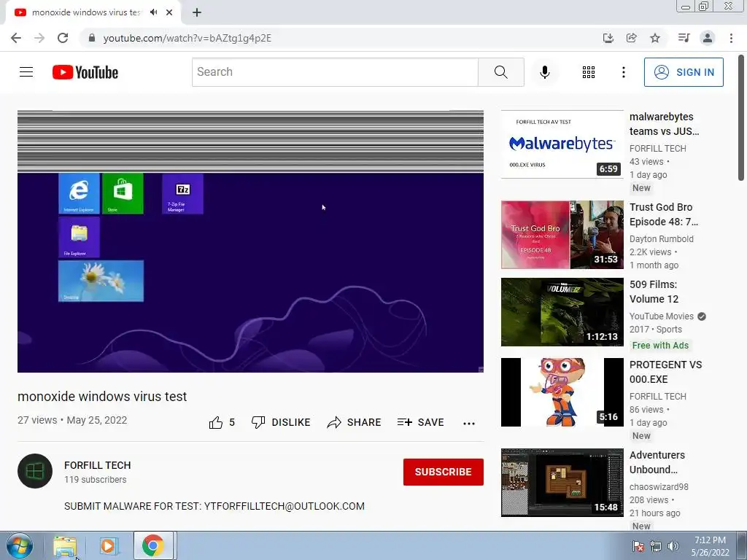Start voice search with the microphone
Image resolution: width=747 pixels, height=560 pixels.
tap(544, 72)
